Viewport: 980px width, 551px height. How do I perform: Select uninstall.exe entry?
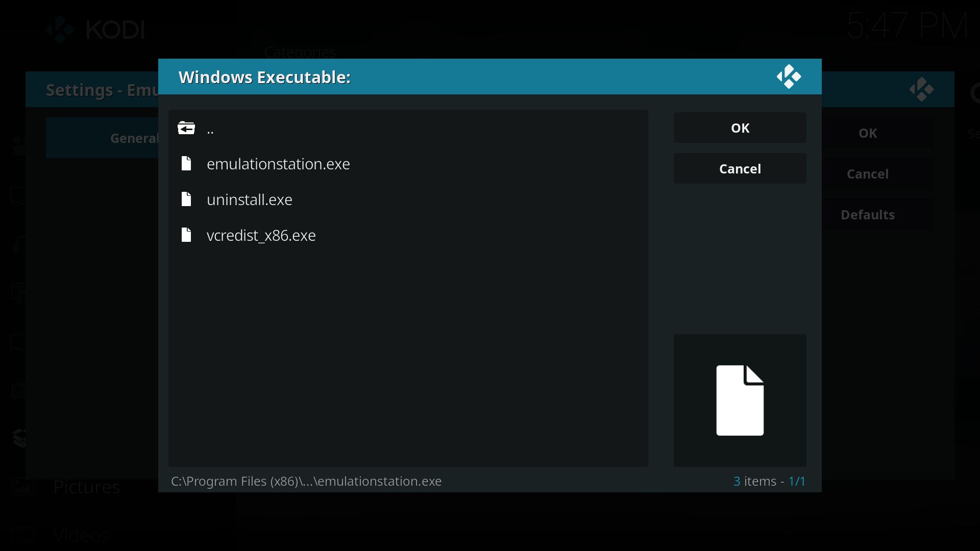point(250,200)
